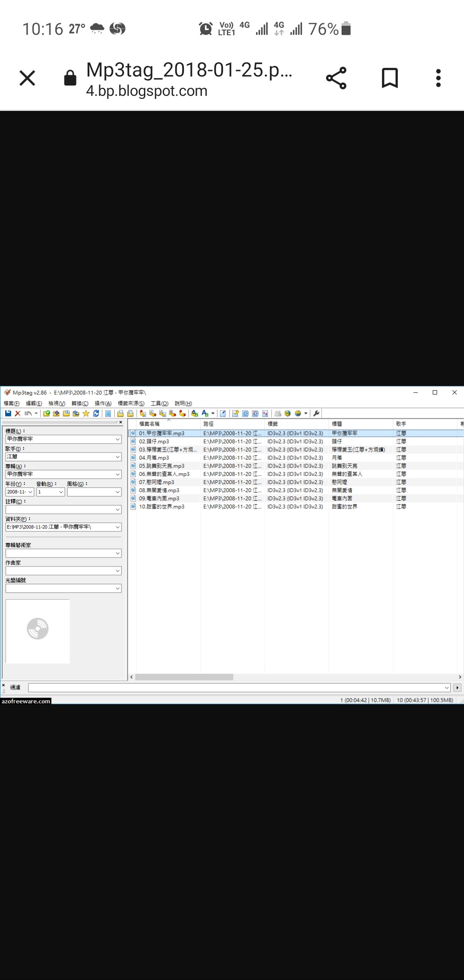The image size is (464, 980).
Task: Tap the browser share icon
Action: (x=336, y=78)
